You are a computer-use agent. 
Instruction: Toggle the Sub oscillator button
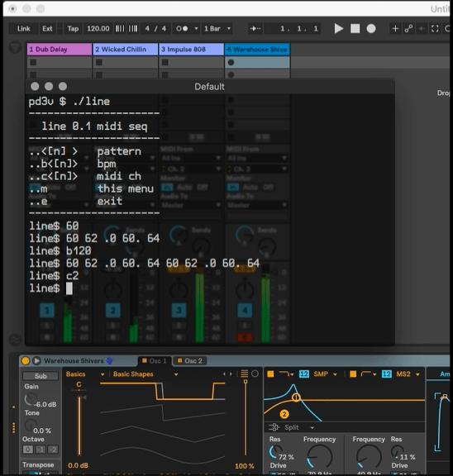(41, 376)
